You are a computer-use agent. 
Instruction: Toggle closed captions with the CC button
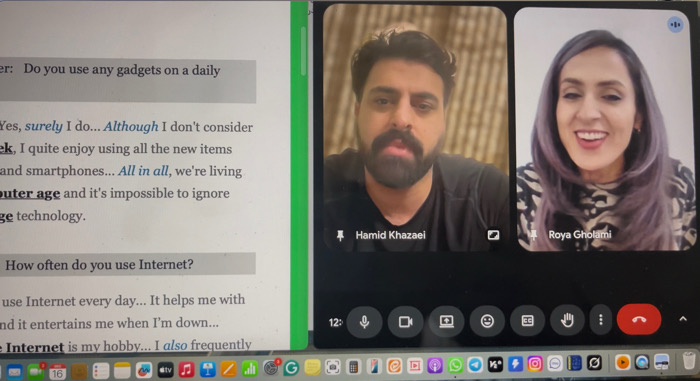tap(527, 321)
